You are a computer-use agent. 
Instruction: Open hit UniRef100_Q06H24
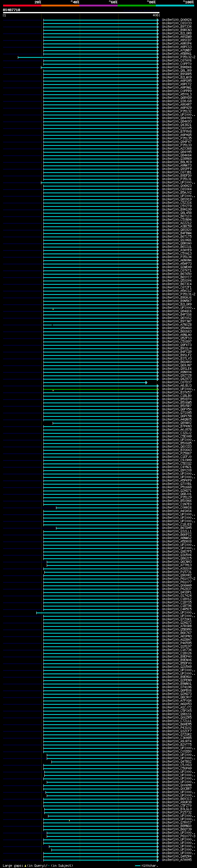point(176,20)
